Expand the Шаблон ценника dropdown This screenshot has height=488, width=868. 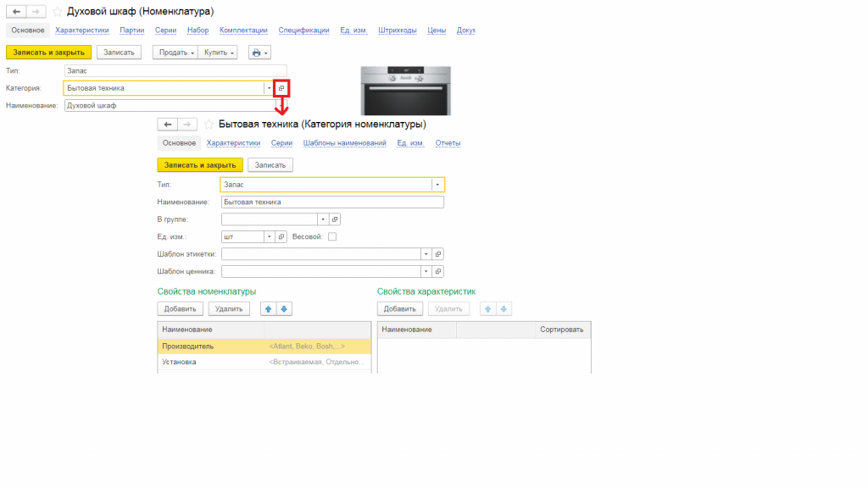426,272
